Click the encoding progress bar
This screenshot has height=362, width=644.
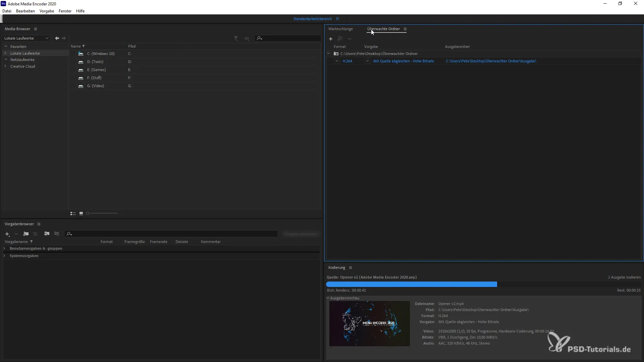483,284
